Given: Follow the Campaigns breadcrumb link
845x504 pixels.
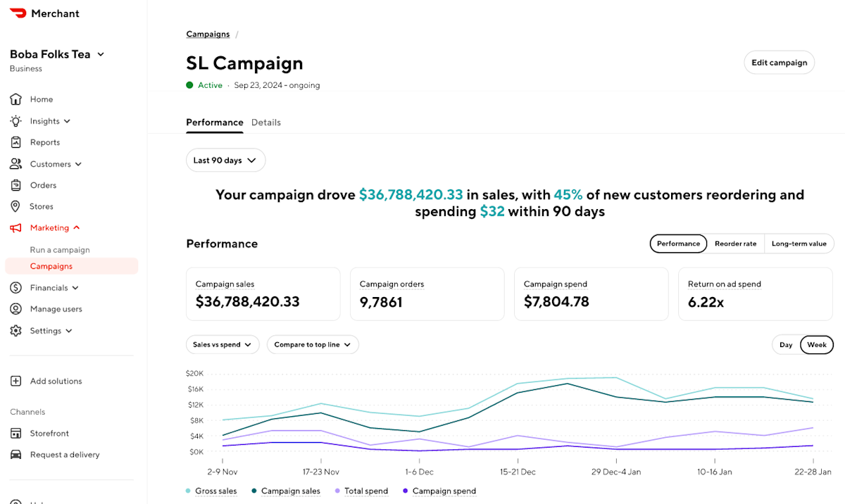Looking at the screenshot, I should (x=208, y=34).
